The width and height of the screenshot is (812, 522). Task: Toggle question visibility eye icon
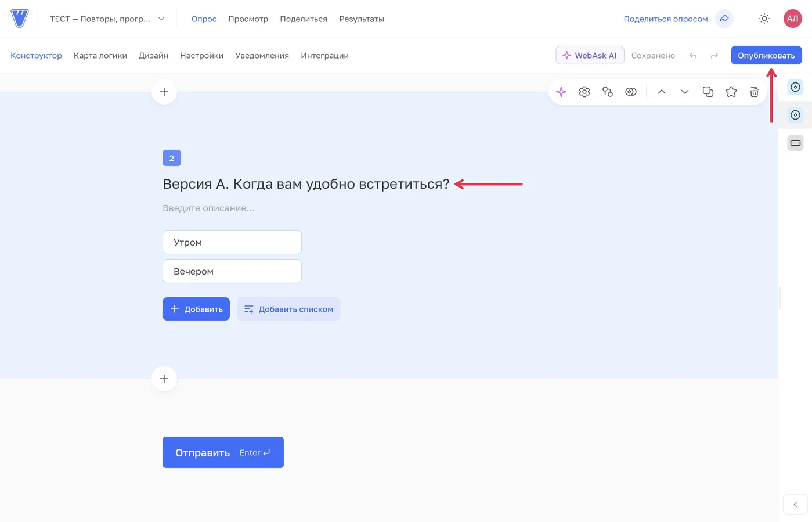631,92
